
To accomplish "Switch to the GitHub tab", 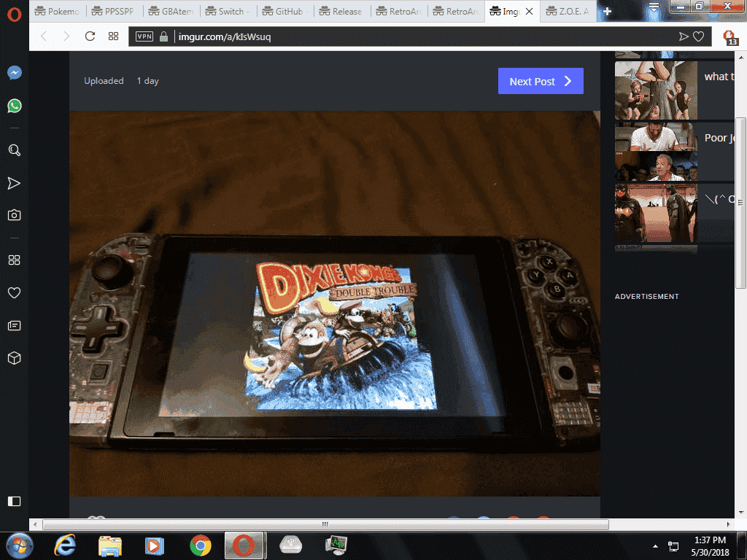I will coord(285,12).
